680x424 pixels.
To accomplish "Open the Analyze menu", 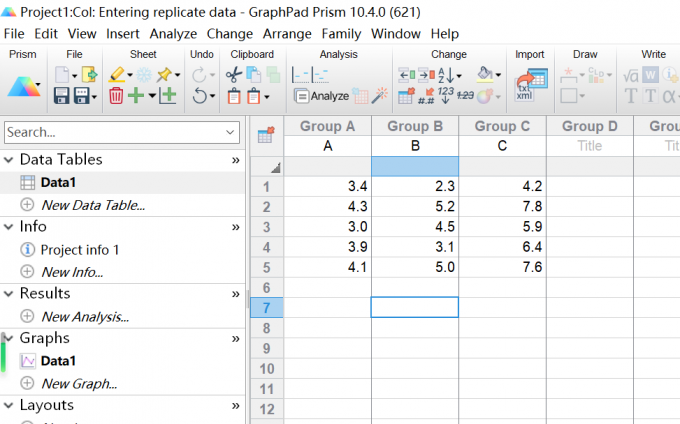I will pos(173,33).
